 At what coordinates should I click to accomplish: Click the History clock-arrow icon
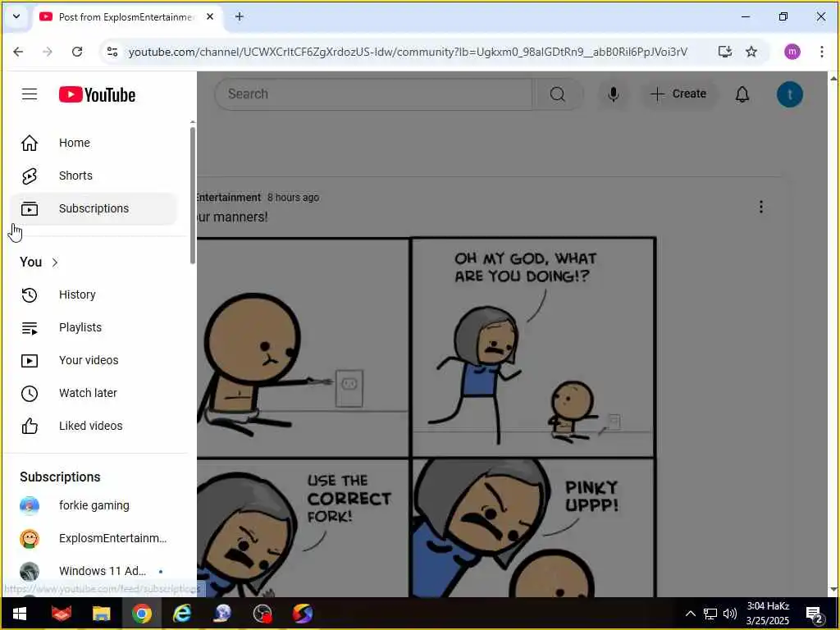[30, 294]
